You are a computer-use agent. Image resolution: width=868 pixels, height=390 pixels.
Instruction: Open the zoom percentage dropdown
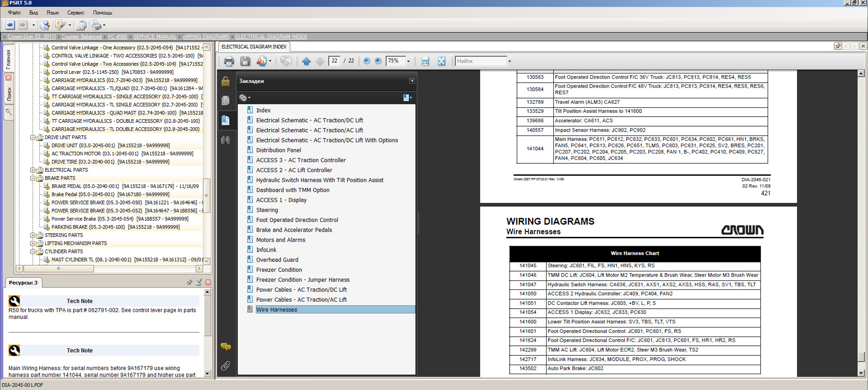[x=408, y=61]
